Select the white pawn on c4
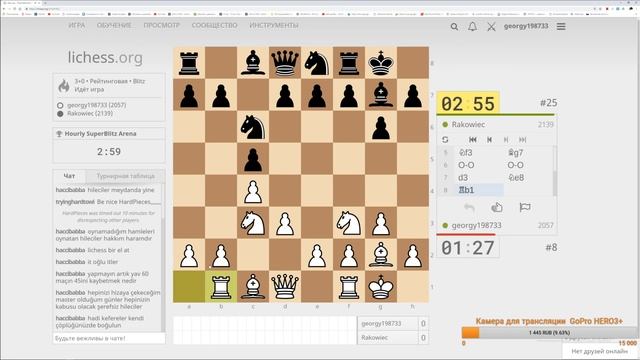 pyautogui.click(x=253, y=191)
